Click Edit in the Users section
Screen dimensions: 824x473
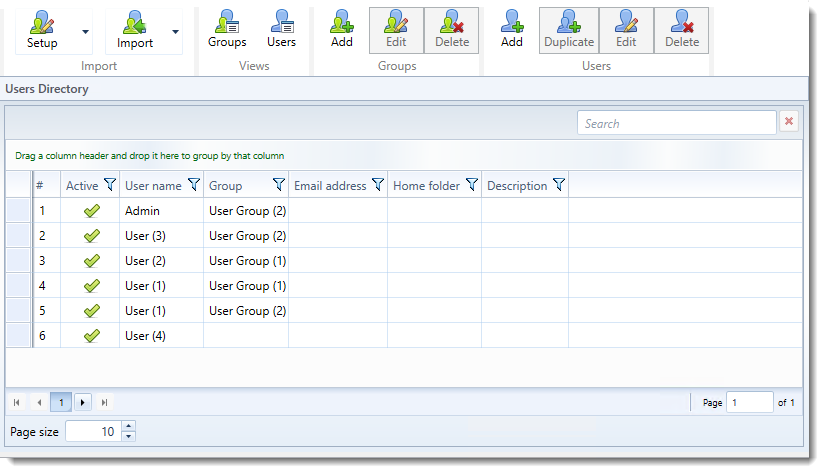pyautogui.click(x=626, y=30)
